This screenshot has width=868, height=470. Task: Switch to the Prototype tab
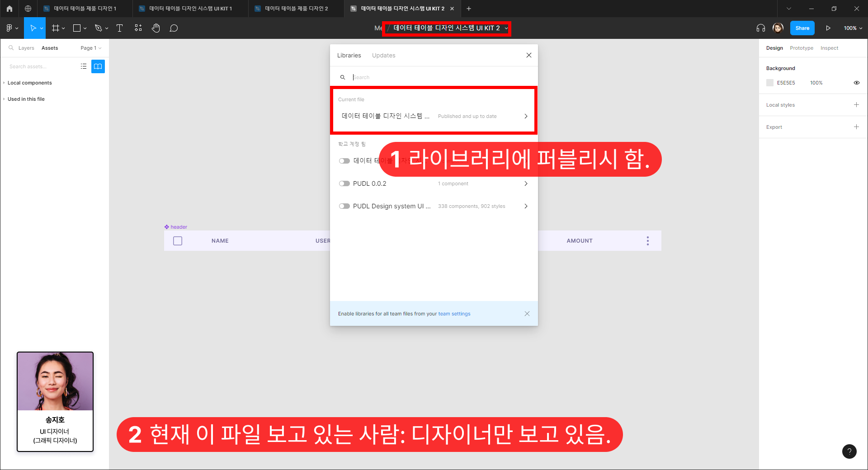(802, 48)
